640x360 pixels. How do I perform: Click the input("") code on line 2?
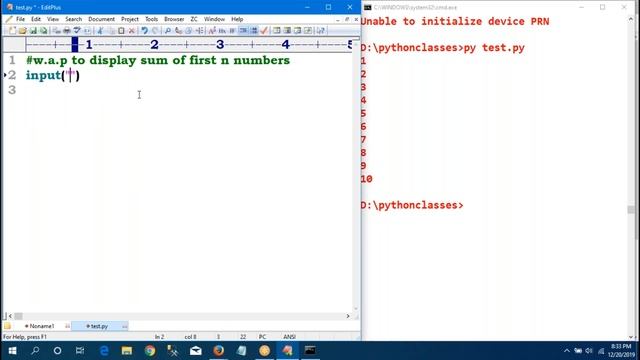coord(53,75)
